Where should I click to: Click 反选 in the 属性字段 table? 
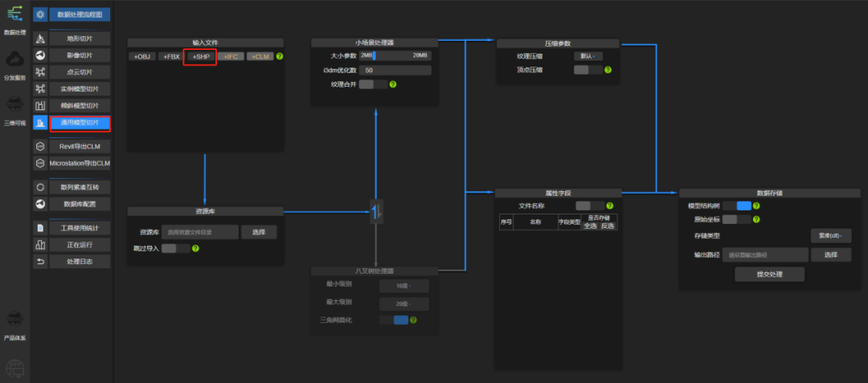click(608, 226)
